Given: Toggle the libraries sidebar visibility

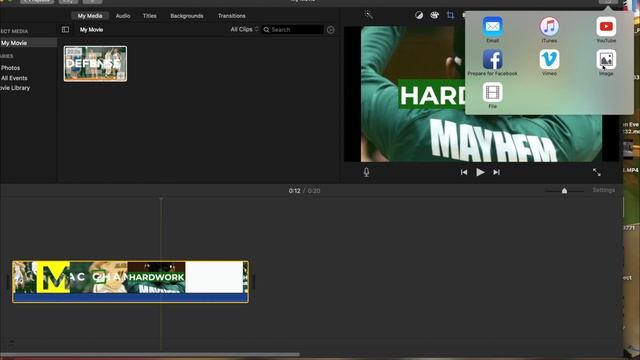Looking at the screenshot, I should tap(65, 29).
